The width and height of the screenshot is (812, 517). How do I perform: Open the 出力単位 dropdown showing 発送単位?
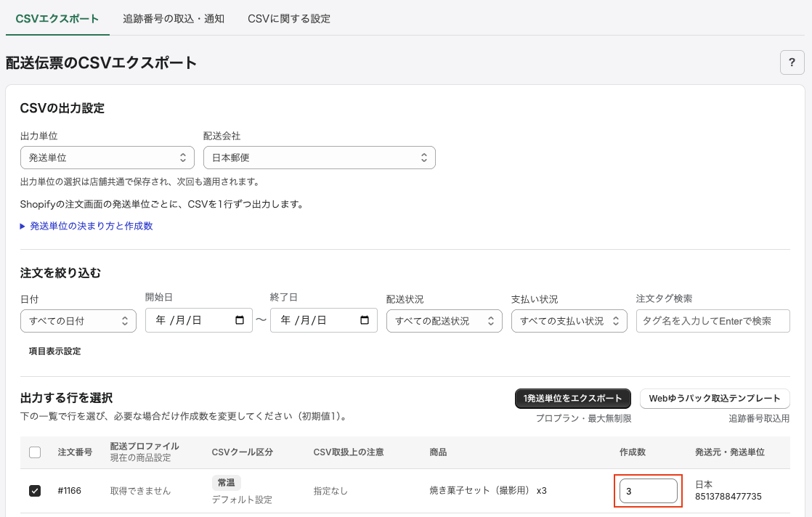(107, 158)
